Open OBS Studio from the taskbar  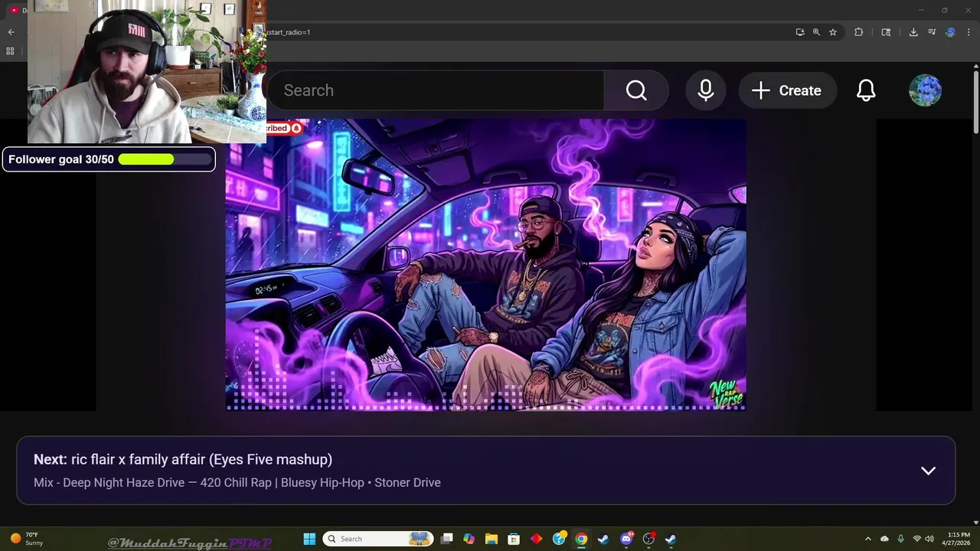coord(648,539)
